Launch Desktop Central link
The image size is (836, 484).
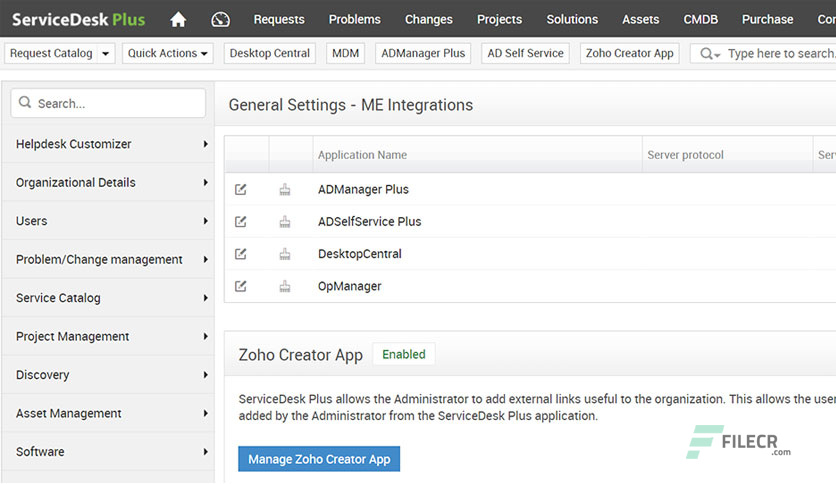click(269, 53)
